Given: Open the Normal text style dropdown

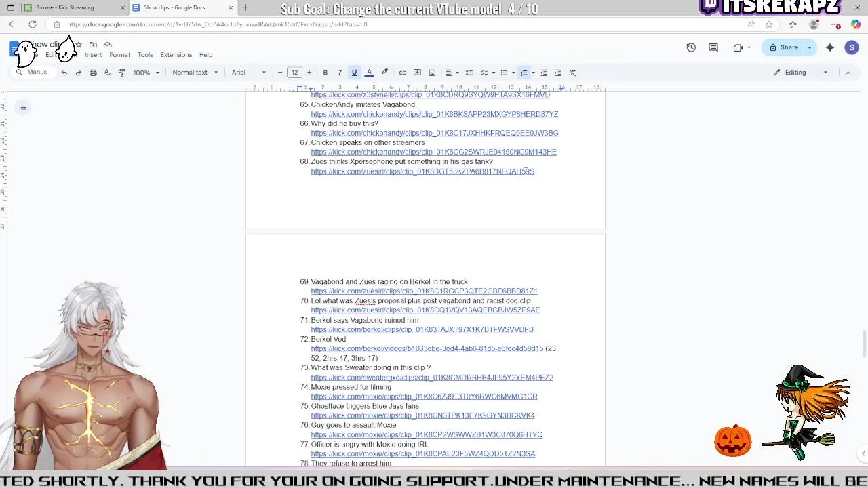Looking at the screenshot, I should point(195,73).
